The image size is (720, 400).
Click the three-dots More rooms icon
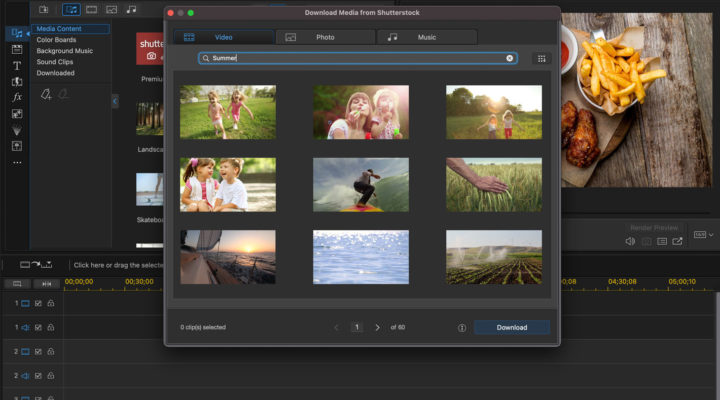coord(17,163)
